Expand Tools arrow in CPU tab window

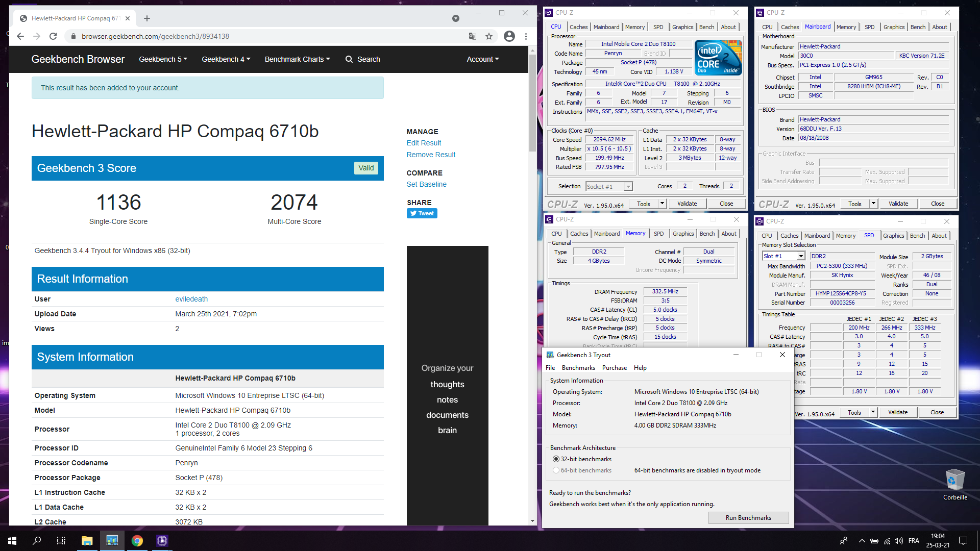(662, 204)
